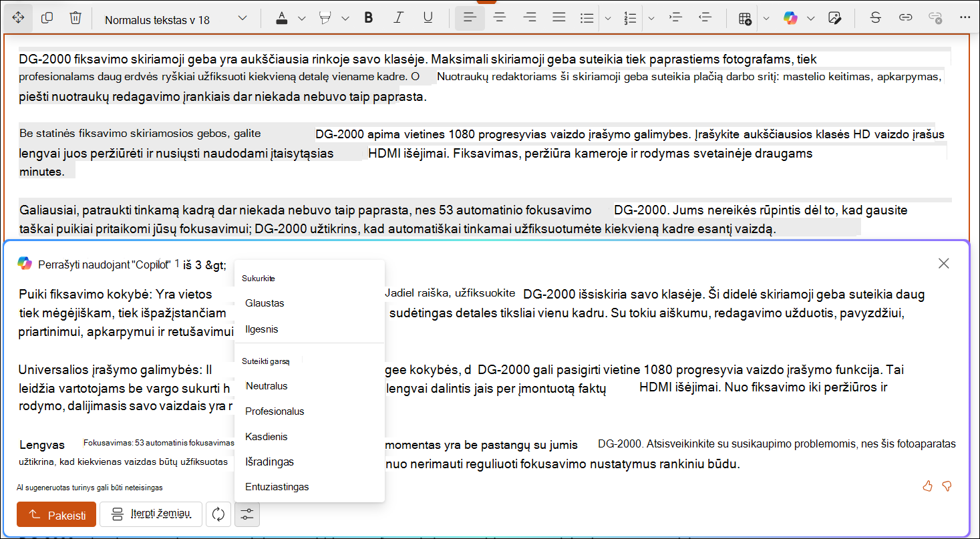Click the edit with pen icon
Screen dimensions: 980x539
pos(834,18)
